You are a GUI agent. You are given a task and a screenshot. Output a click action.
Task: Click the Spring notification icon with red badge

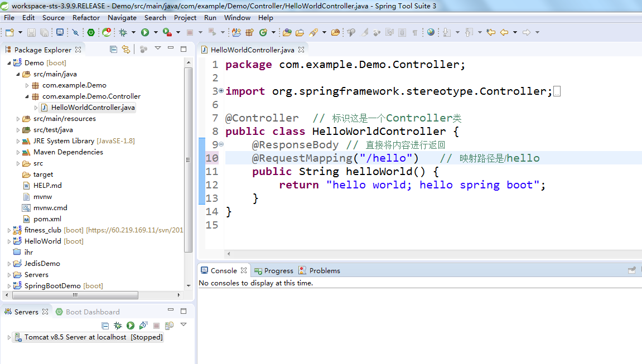click(x=107, y=32)
